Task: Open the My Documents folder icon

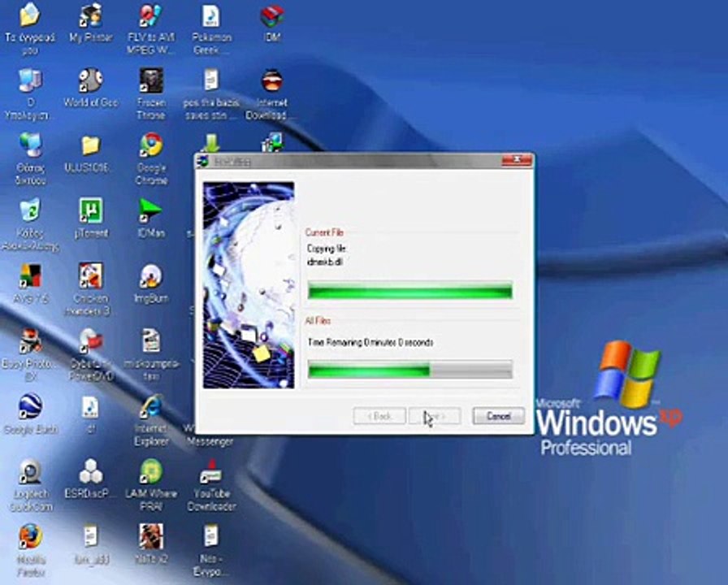Action: (x=30, y=15)
